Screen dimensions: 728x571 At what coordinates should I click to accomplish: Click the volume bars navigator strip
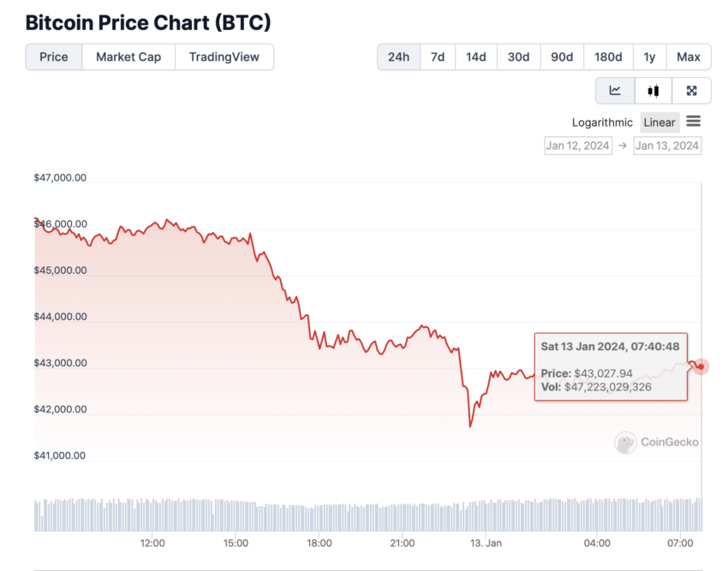[x=368, y=514]
